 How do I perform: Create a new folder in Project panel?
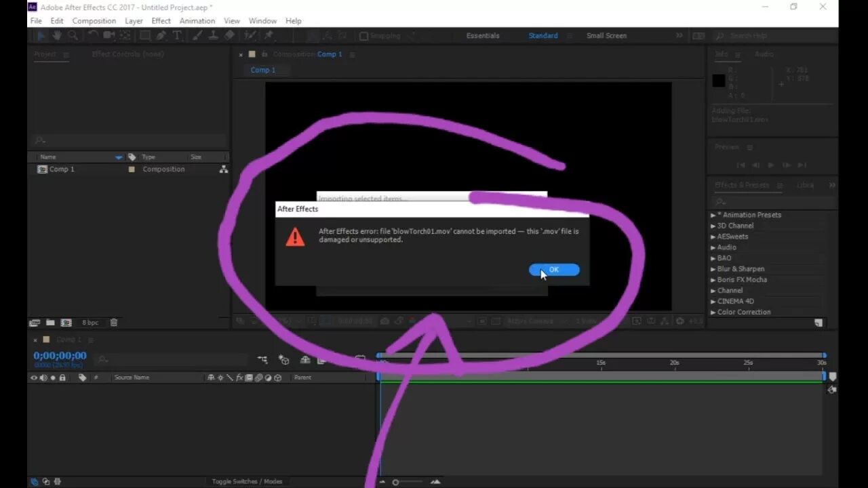coord(50,323)
